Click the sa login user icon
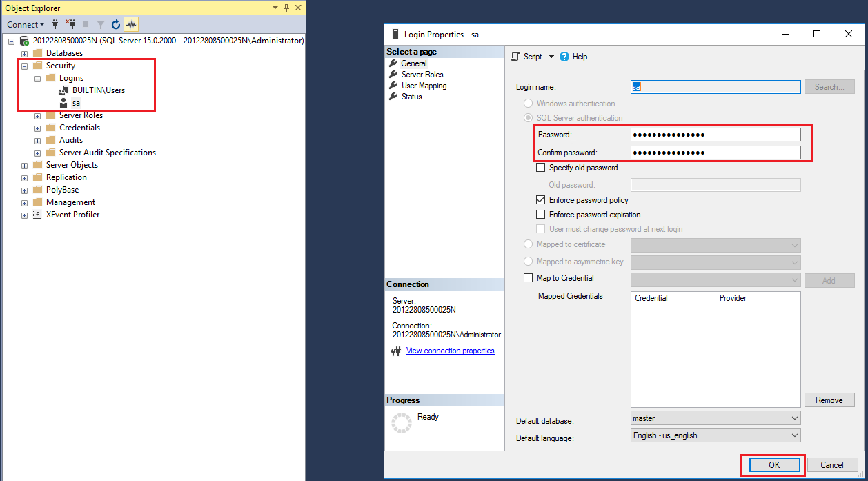 coord(63,103)
